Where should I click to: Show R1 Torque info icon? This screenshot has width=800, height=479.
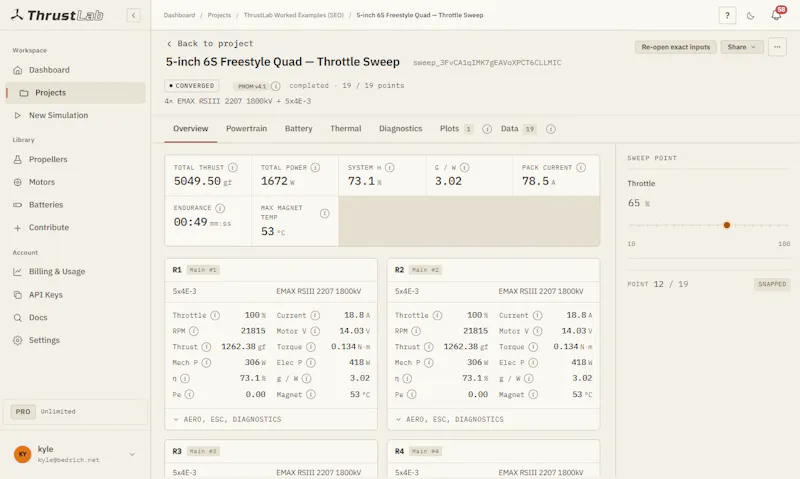[311, 347]
